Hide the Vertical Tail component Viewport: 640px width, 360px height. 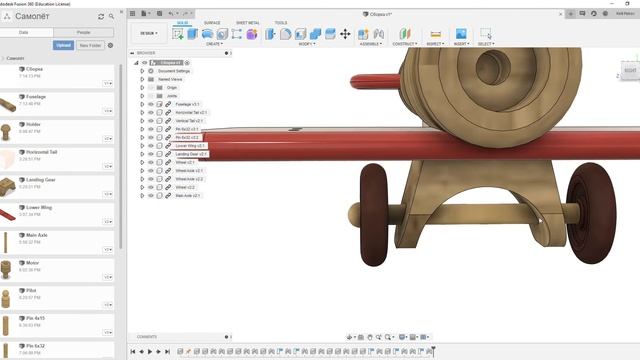151,121
